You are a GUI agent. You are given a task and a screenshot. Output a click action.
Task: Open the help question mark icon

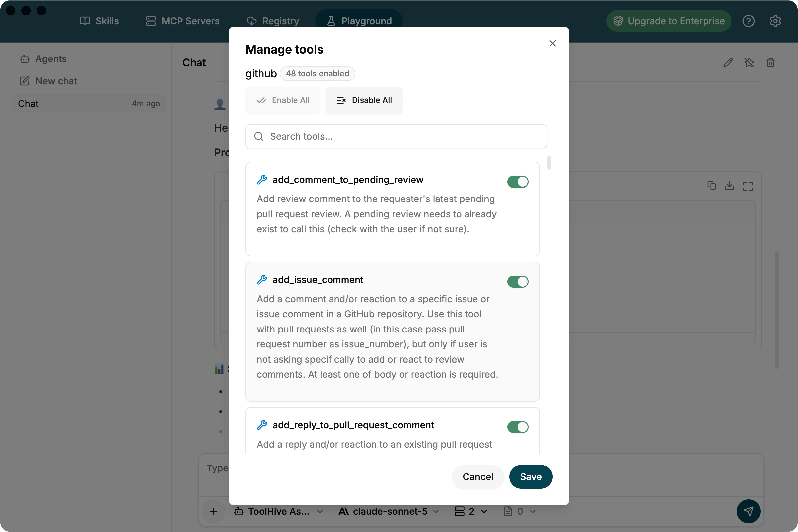point(748,21)
